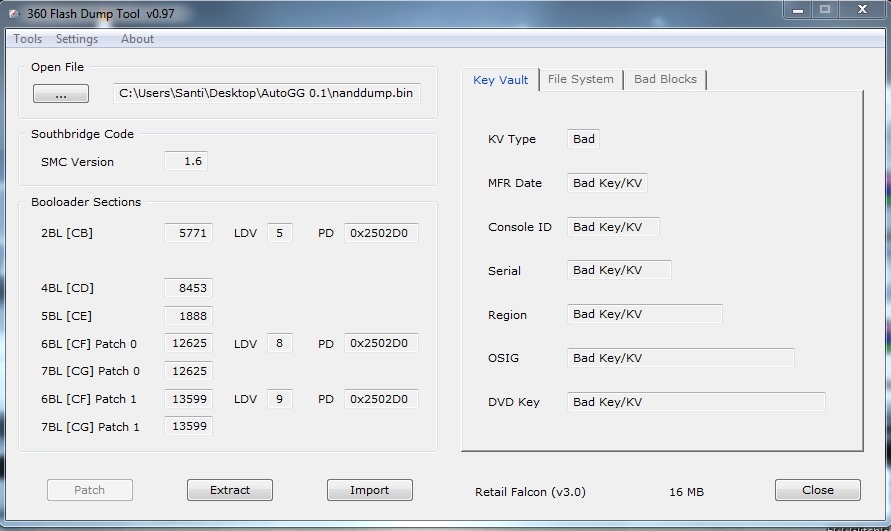Click the LDV field showing 9
891x531 pixels.
click(280, 399)
